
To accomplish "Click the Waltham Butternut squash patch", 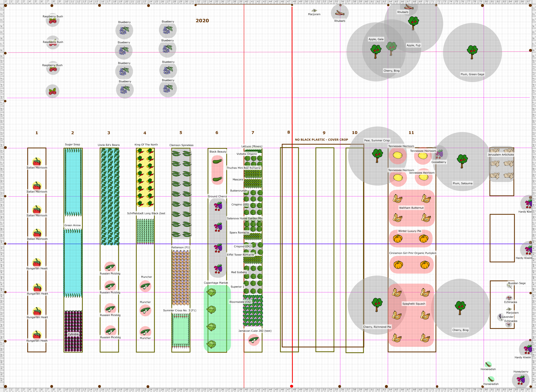I will [x=412, y=208].
